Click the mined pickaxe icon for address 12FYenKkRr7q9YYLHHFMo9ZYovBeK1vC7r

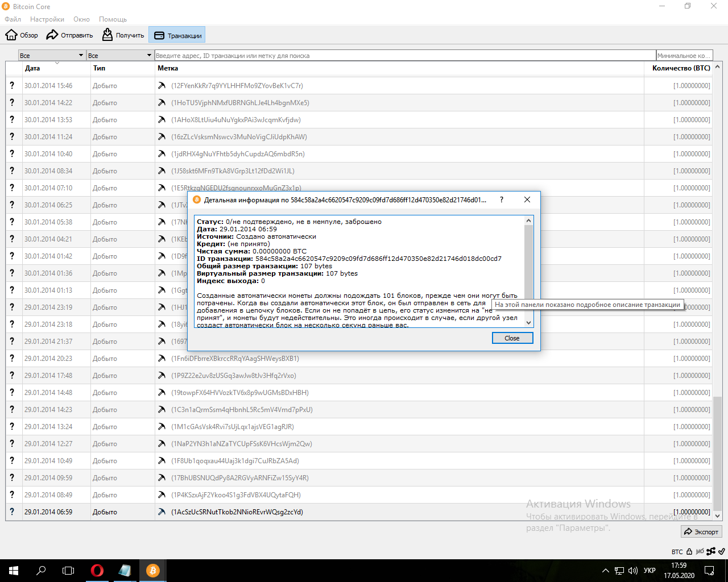point(162,86)
